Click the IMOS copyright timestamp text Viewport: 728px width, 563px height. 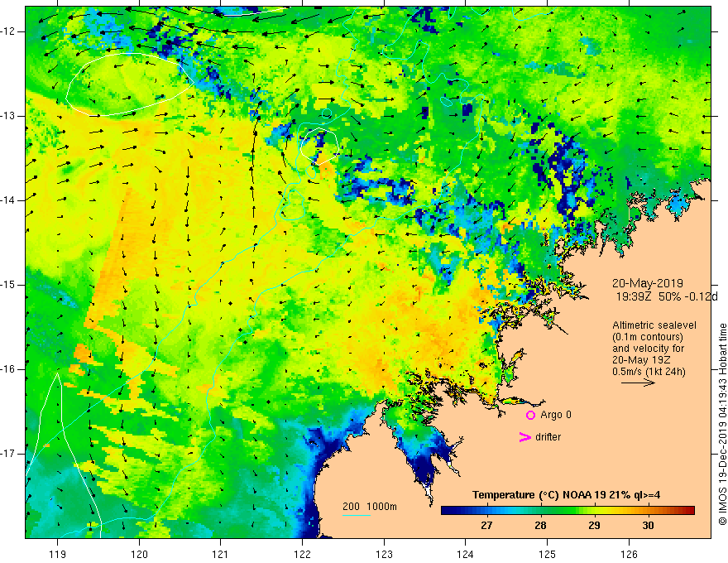coord(722,424)
